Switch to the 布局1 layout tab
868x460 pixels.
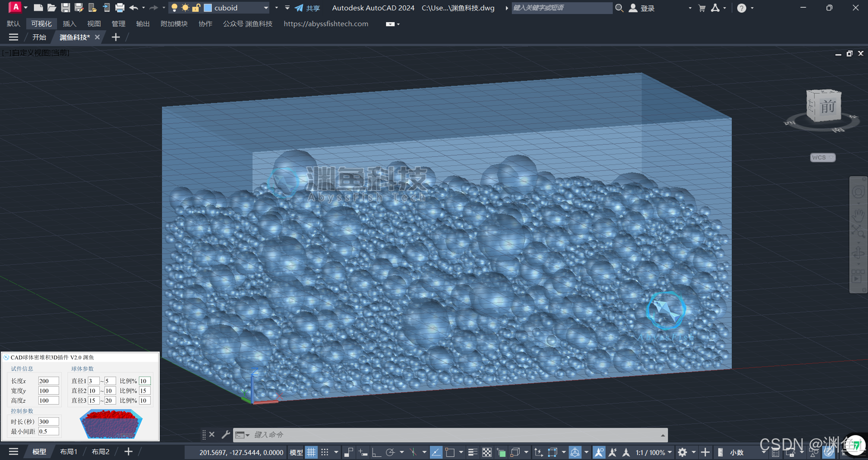coord(69,452)
